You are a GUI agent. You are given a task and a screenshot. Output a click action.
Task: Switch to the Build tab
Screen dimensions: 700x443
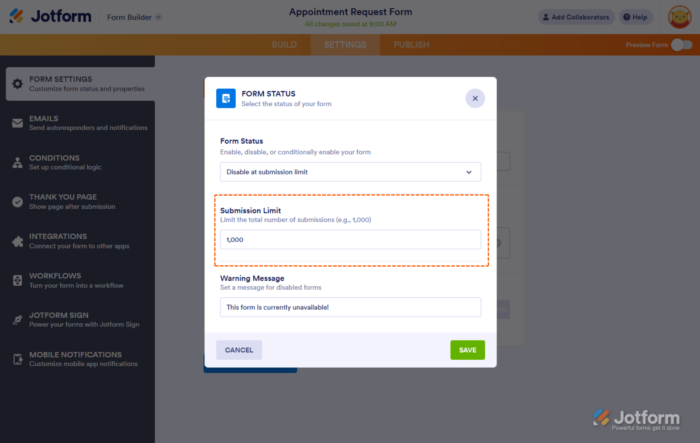tap(285, 45)
